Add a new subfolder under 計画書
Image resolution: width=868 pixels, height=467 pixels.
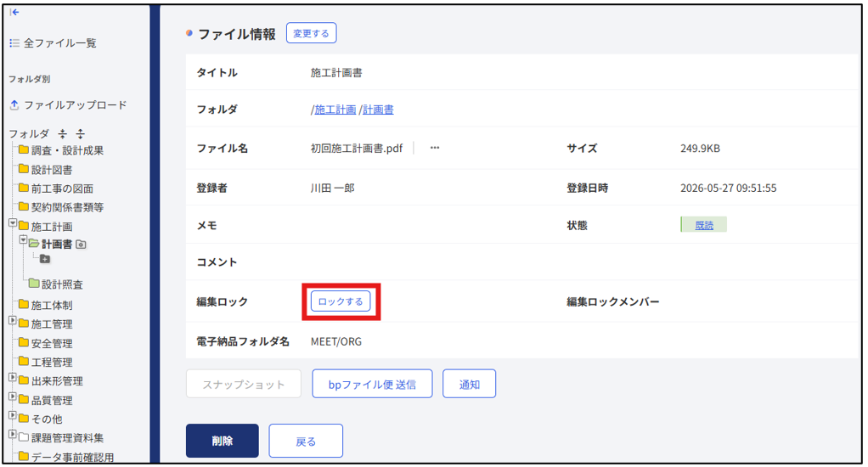pyautogui.click(x=45, y=259)
